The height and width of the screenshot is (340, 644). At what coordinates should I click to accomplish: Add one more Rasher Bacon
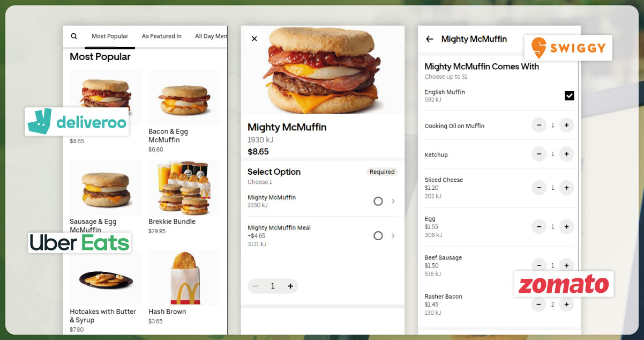(x=567, y=305)
